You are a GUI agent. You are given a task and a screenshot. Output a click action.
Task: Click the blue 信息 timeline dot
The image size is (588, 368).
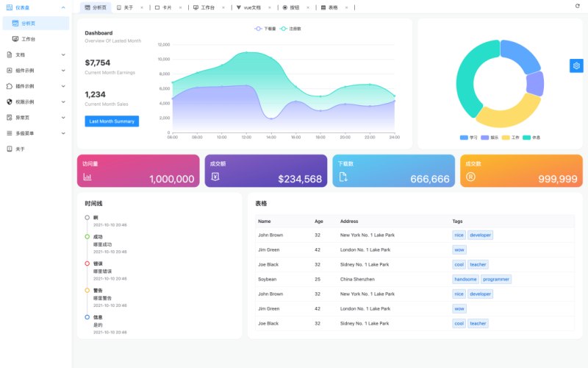pos(87,317)
